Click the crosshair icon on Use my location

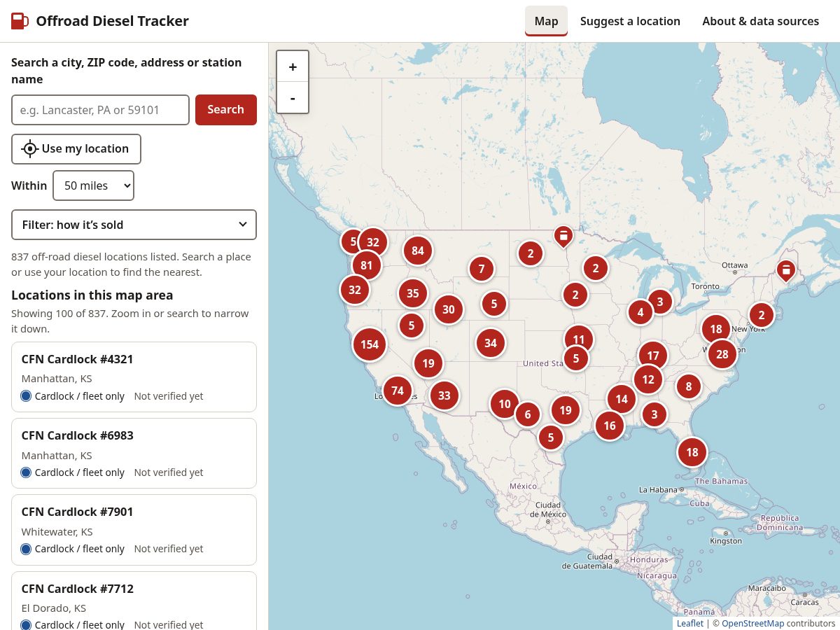click(x=30, y=148)
